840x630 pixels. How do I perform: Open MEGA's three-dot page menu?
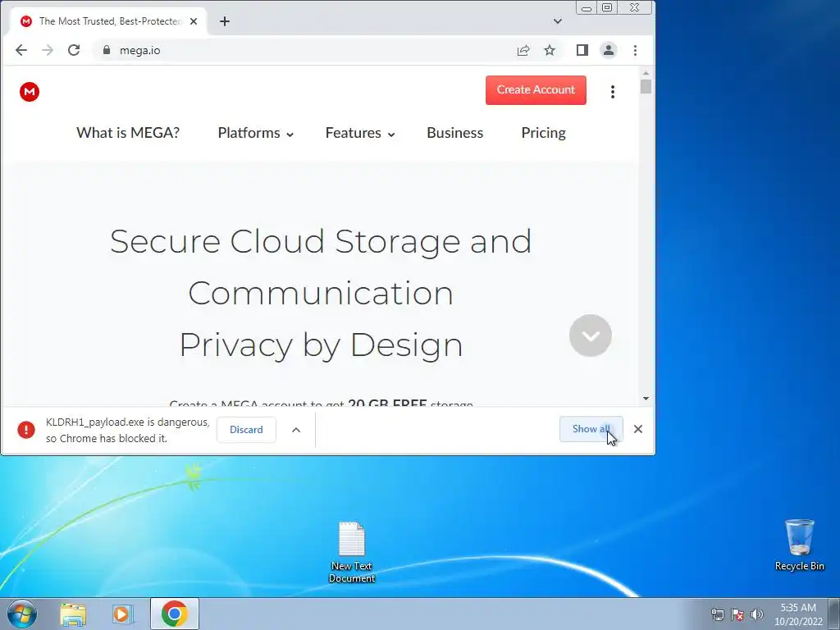point(613,92)
